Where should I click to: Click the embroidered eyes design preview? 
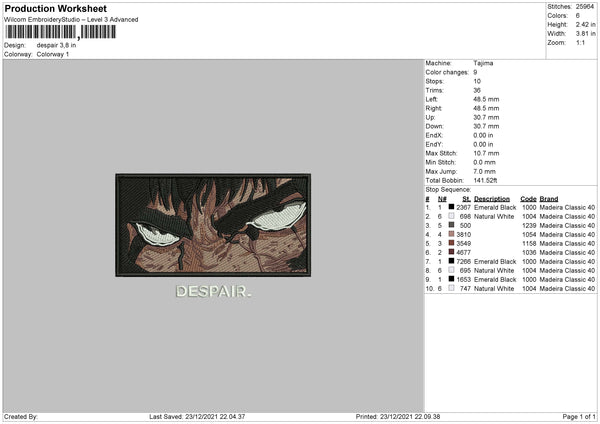pyautogui.click(x=213, y=225)
